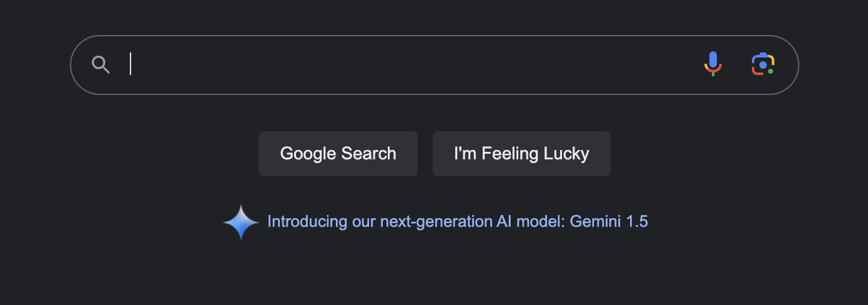This screenshot has height=305, width=868.
Task: Tap the four-pointed star Gemini logo
Action: (241, 222)
